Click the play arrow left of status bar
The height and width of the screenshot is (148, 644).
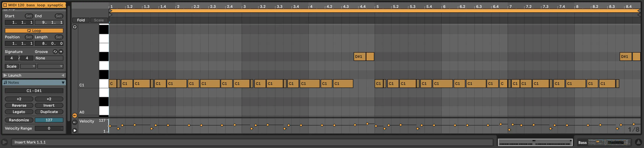click(4, 142)
